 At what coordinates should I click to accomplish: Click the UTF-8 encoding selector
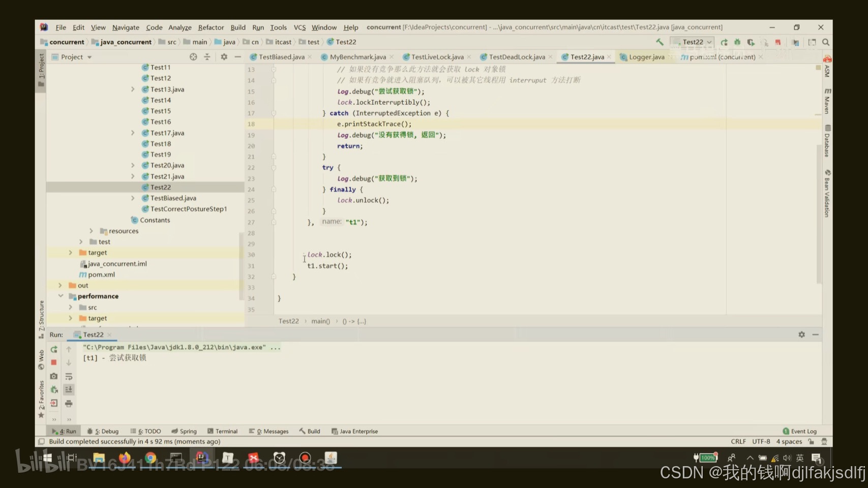(761, 442)
